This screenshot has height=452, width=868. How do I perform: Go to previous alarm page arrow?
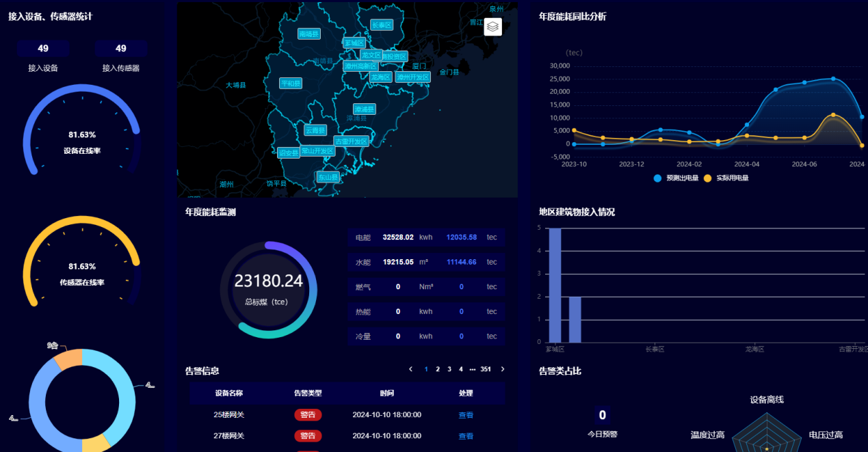pyautogui.click(x=410, y=369)
